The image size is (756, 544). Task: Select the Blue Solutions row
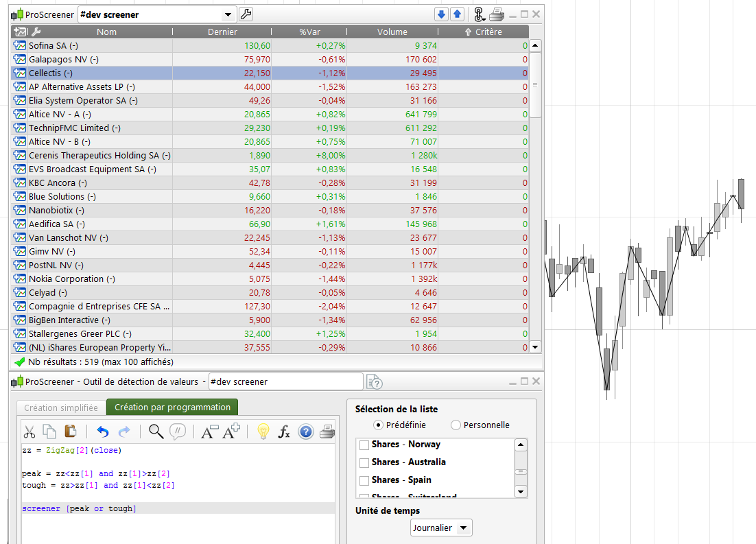270,197
